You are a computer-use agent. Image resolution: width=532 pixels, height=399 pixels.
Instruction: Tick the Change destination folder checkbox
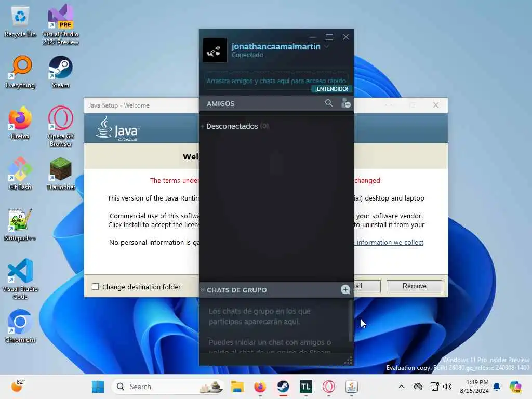(96, 287)
